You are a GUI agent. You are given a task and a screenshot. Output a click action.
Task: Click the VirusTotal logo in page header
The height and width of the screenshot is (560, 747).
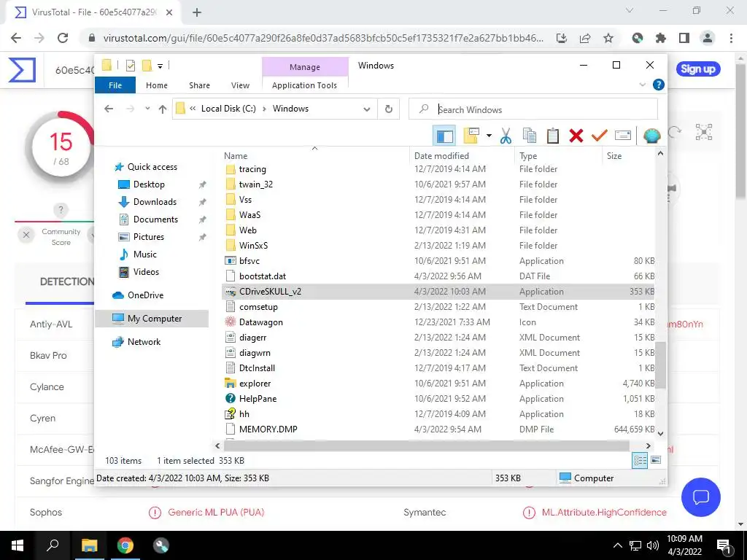coord(23,70)
